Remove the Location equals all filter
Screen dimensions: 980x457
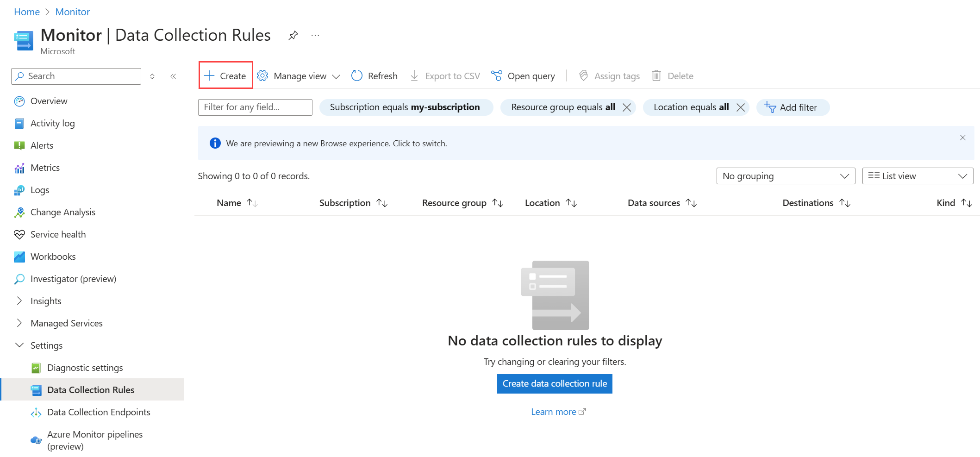(741, 107)
